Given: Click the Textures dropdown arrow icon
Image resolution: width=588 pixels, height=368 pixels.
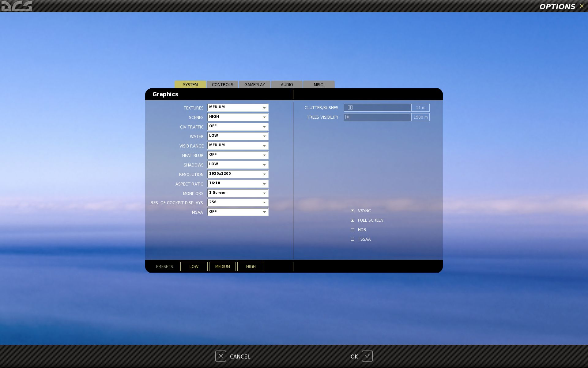Looking at the screenshot, I should pyautogui.click(x=264, y=108).
